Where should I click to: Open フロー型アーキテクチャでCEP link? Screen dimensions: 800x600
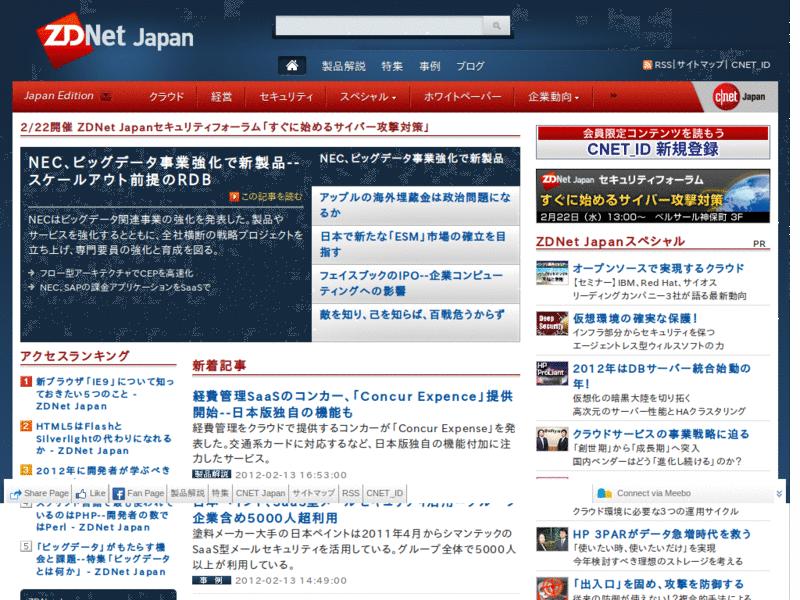click(116, 273)
